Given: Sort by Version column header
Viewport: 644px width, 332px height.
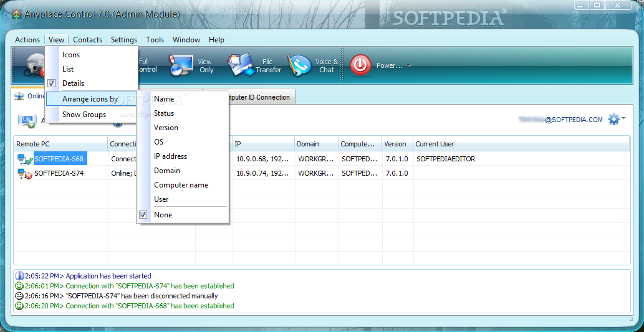Looking at the screenshot, I should pyautogui.click(x=397, y=144).
